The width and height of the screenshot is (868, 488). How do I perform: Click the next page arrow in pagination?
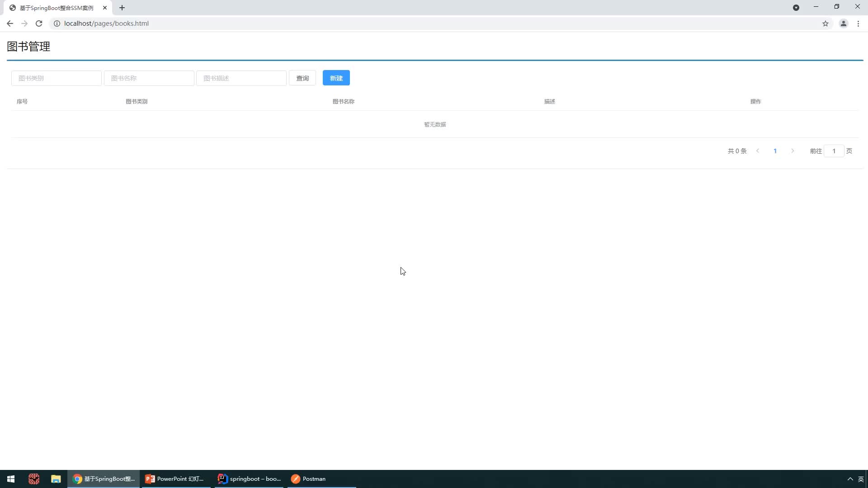click(x=793, y=151)
